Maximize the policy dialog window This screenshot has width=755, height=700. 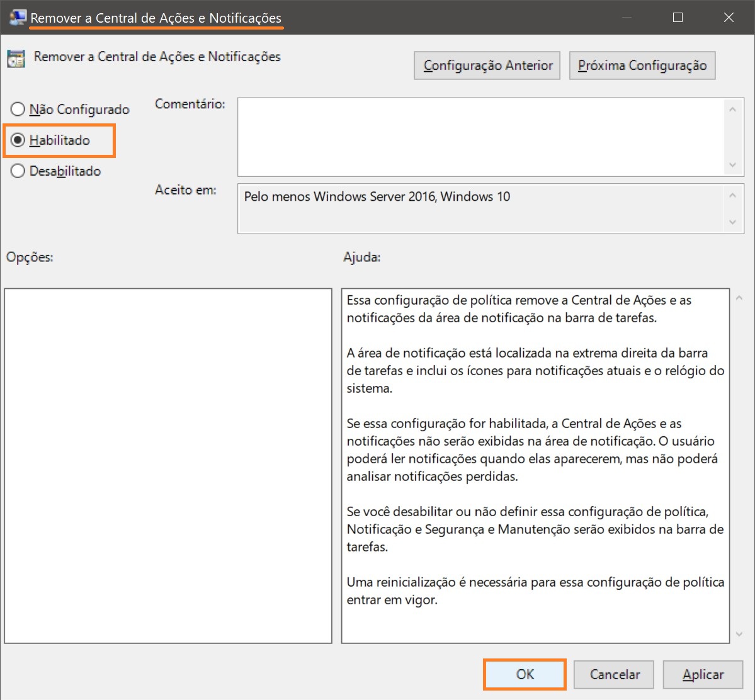click(678, 18)
